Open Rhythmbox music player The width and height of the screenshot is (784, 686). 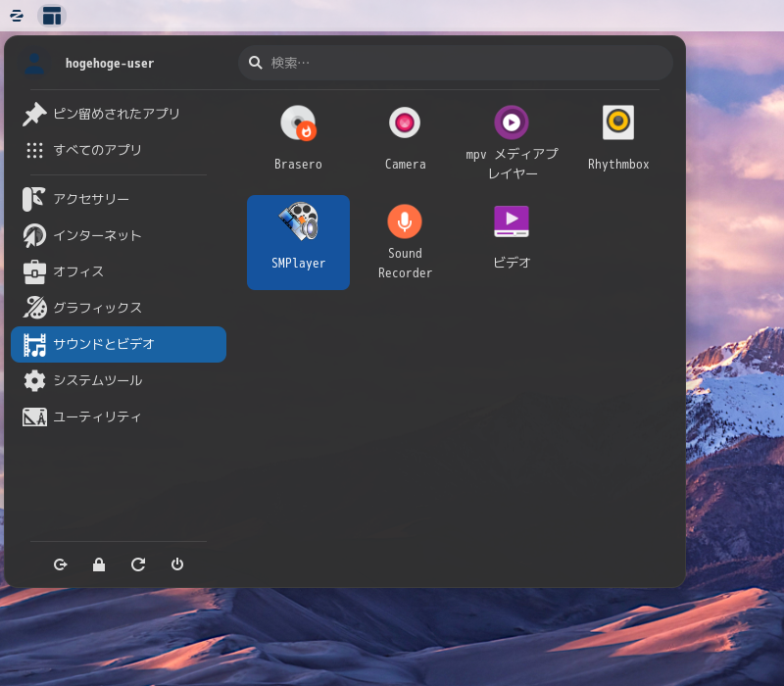[618, 138]
